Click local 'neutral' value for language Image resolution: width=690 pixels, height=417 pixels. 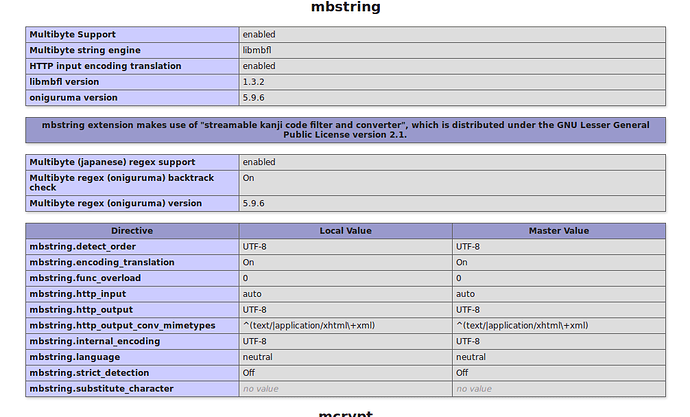click(346, 357)
